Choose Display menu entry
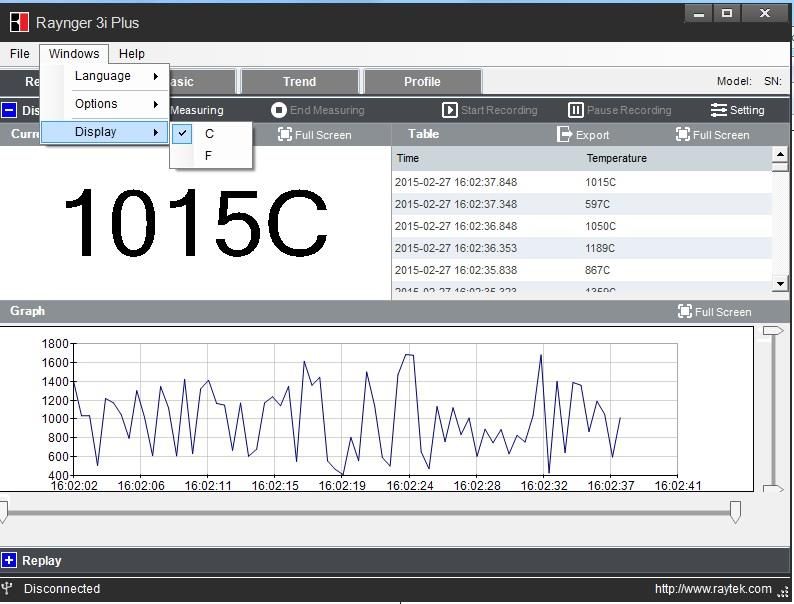 click(104, 132)
